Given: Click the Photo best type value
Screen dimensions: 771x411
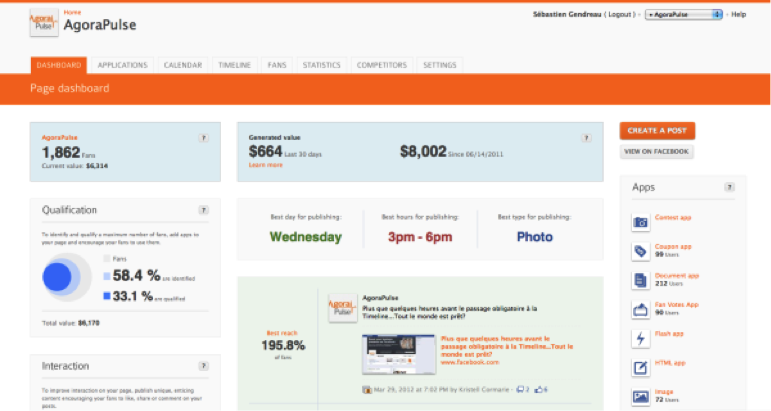Looking at the screenshot, I should click(x=534, y=237).
